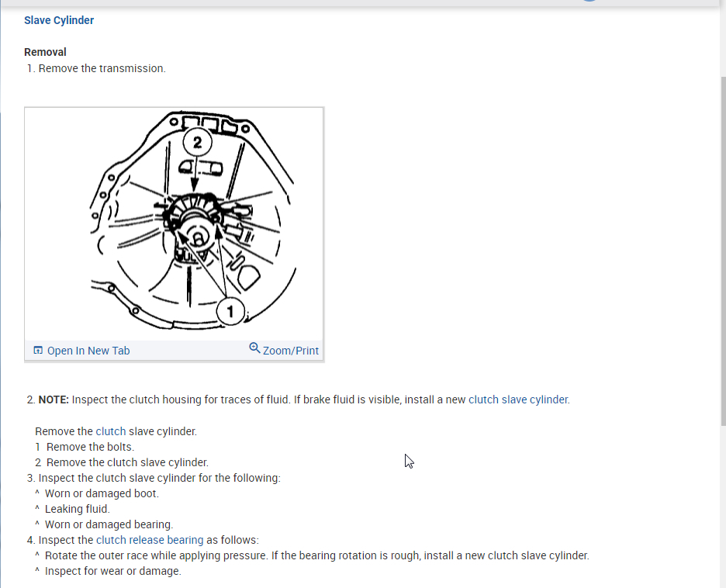Click the Removal section heading
The image size is (726, 588).
[45, 52]
